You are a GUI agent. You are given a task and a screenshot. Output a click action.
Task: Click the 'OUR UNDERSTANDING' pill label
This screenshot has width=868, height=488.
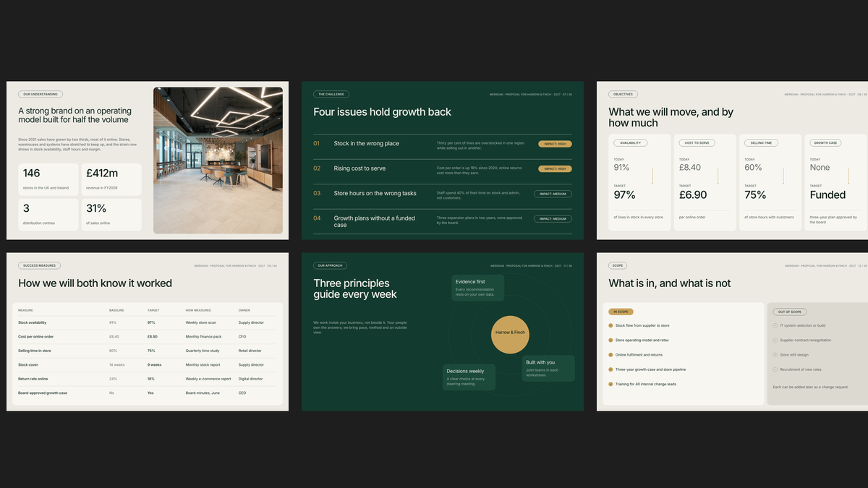(x=41, y=94)
